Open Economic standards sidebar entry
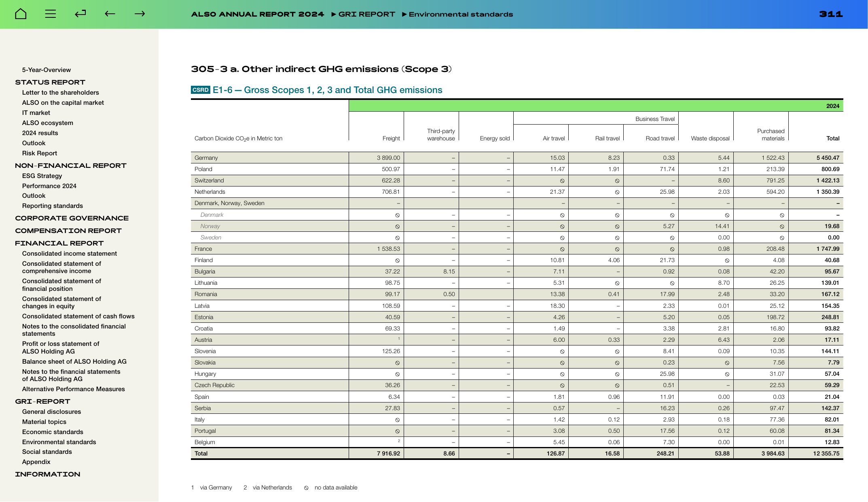 point(53,432)
